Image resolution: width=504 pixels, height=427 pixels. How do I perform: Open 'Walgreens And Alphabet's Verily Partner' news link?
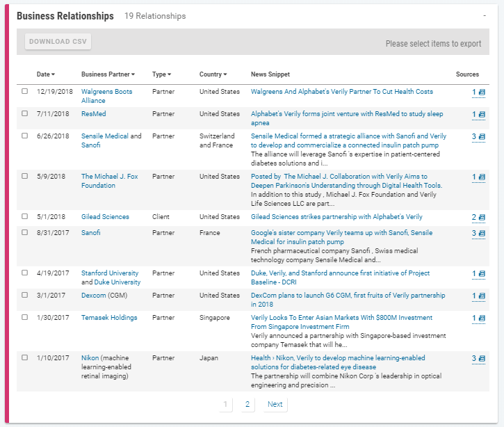click(342, 92)
